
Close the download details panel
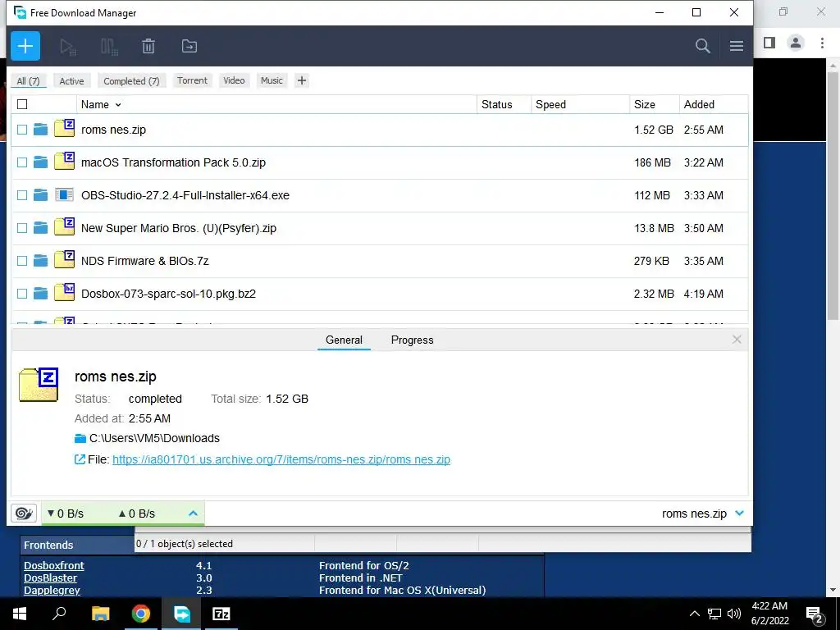[737, 340]
